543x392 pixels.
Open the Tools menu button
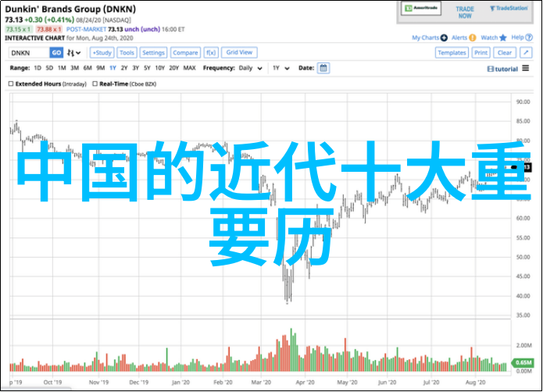point(127,53)
